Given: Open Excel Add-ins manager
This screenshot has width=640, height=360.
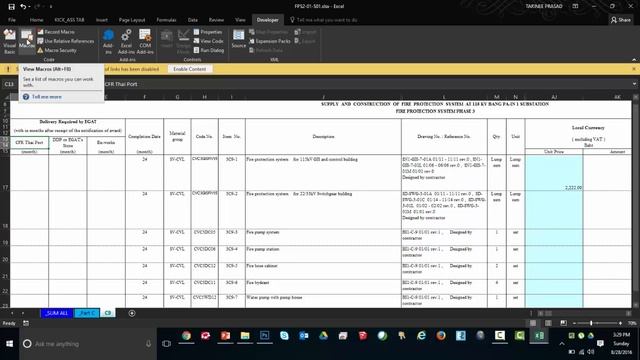Looking at the screenshot, I should point(126,42).
